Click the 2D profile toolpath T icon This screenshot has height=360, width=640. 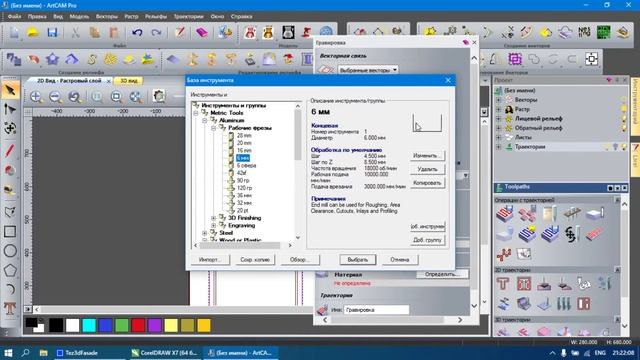[503, 283]
